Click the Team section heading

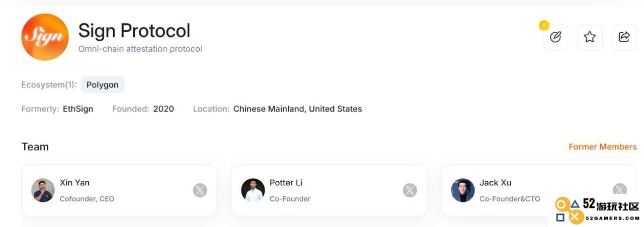[x=35, y=147]
